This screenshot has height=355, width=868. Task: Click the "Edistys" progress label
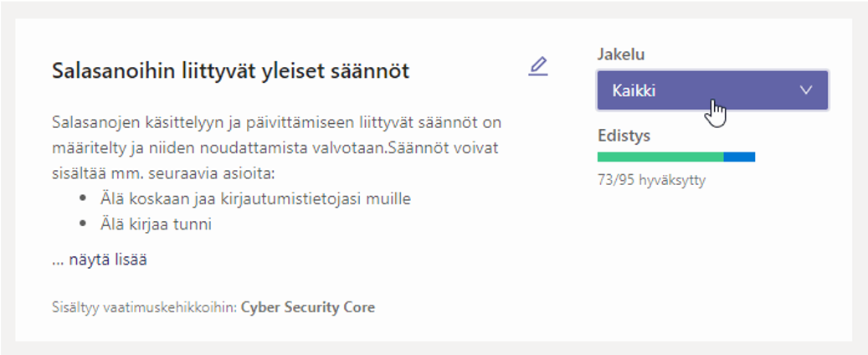click(x=624, y=136)
